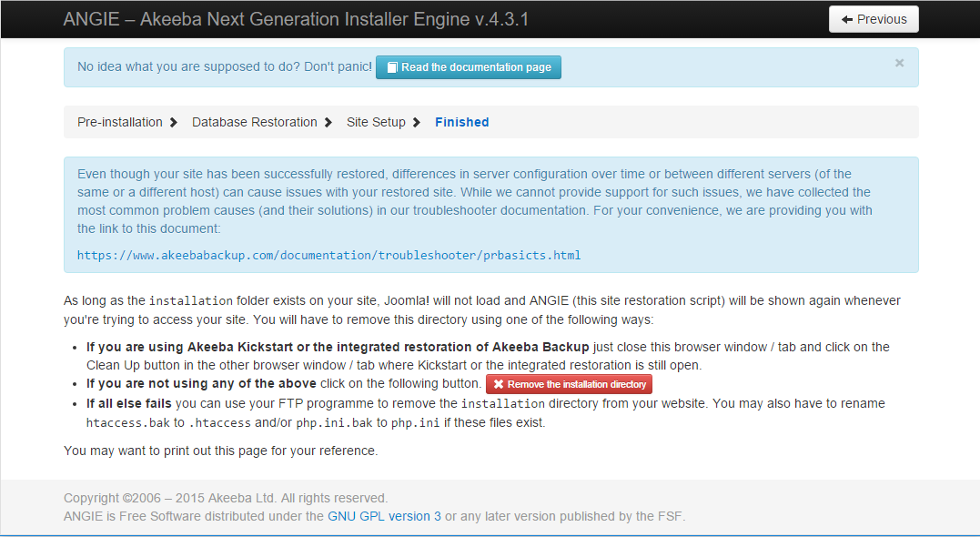
Task: Click the left arrow icon on Previous button
Action: pyautogui.click(x=847, y=19)
